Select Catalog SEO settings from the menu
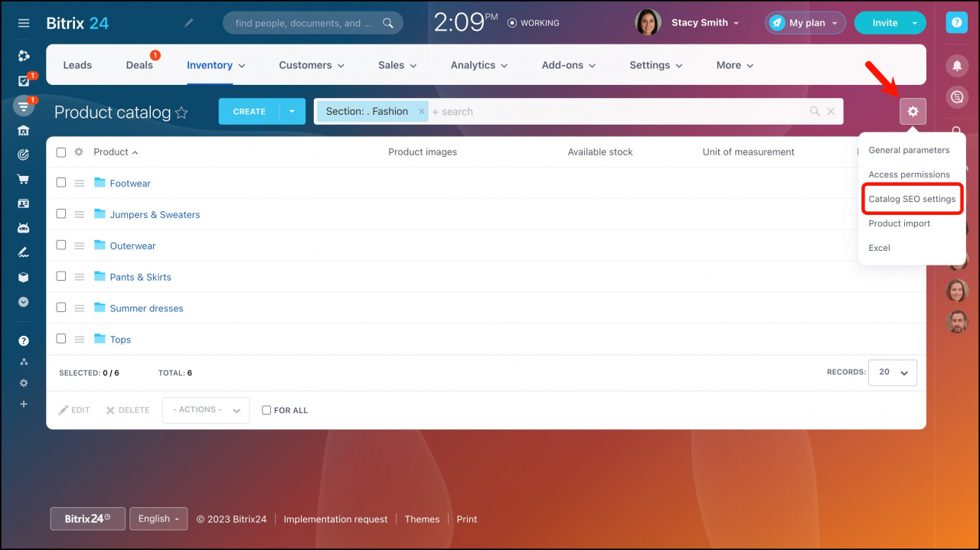Viewport: 980px width, 550px height. (911, 199)
